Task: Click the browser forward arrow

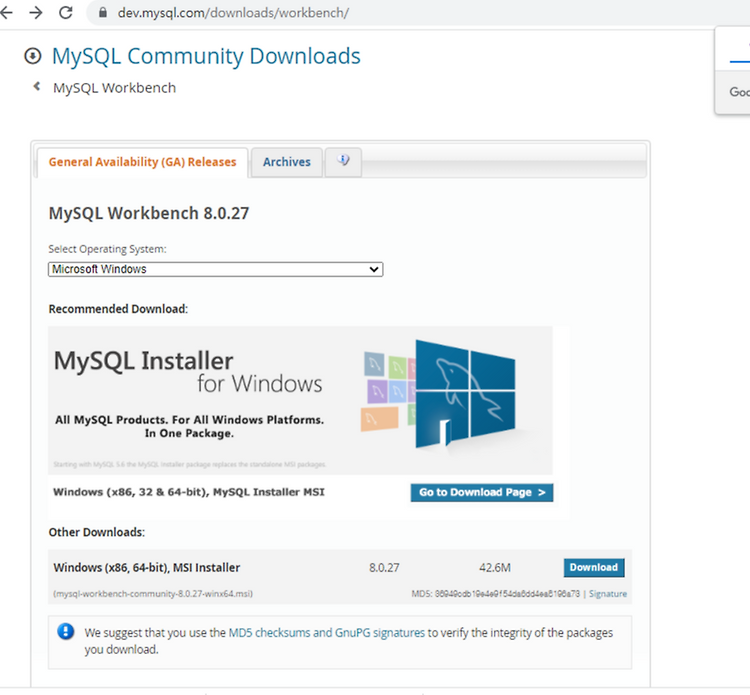Action: 36,12
